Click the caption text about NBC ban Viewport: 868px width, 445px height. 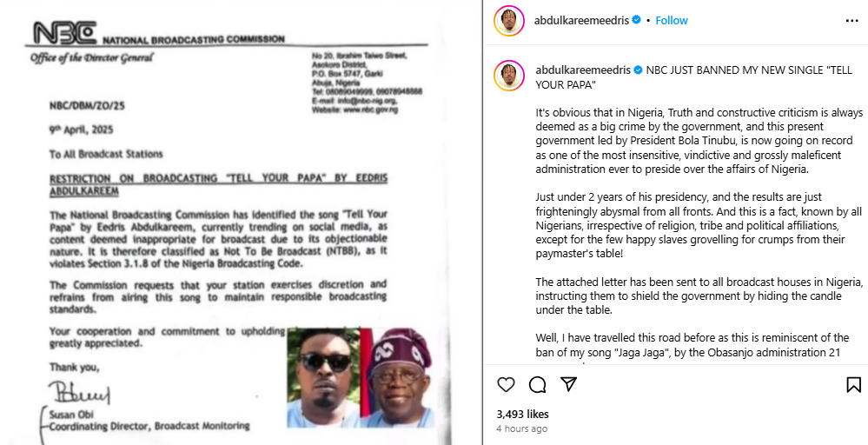coord(699,77)
